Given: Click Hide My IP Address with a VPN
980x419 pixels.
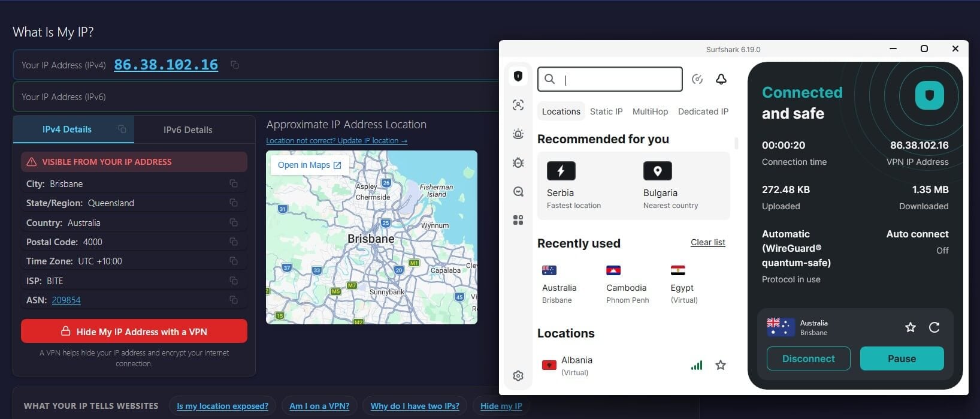Looking at the screenshot, I should tap(134, 331).
